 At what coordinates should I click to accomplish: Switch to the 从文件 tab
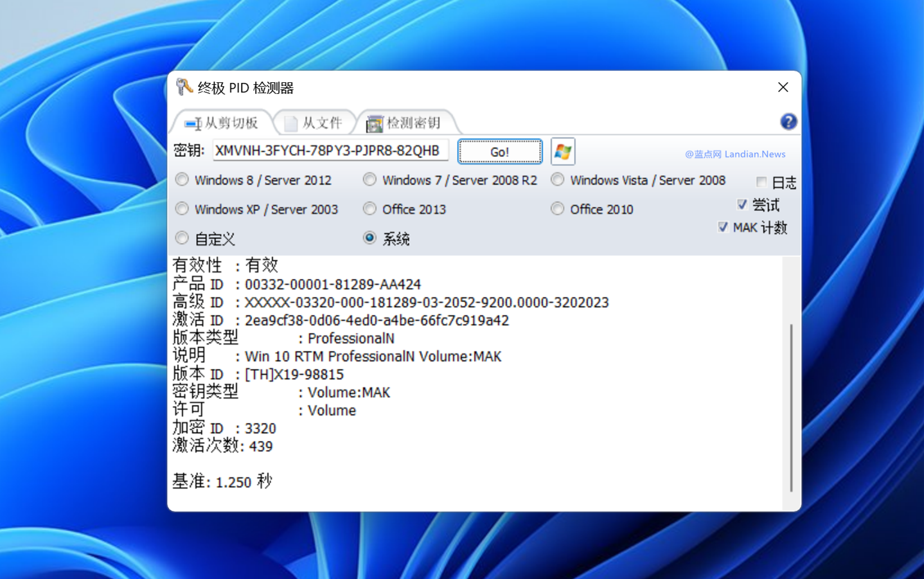(x=314, y=123)
